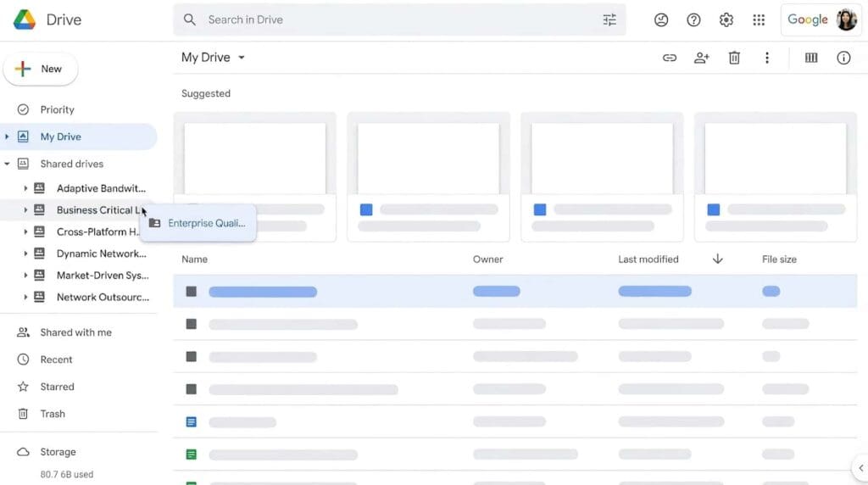Open the Google apps grid
Screen dimensions: 868x485
pyautogui.click(x=759, y=20)
